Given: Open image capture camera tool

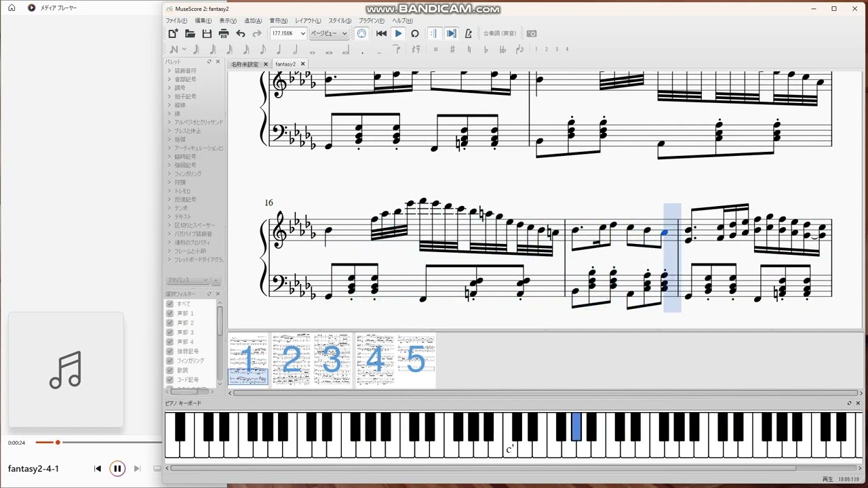Looking at the screenshot, I should (532, 33).
